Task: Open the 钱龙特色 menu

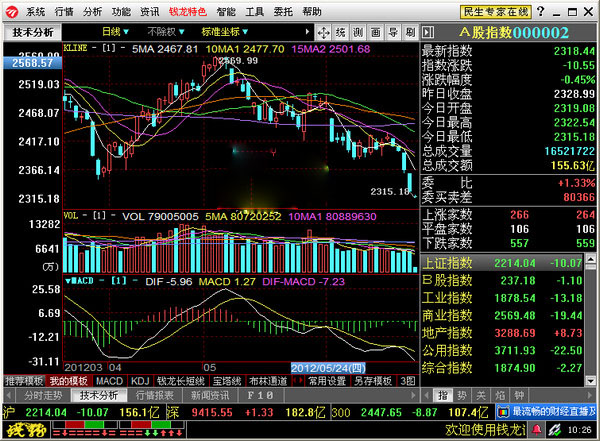Action: click(187, 12)
